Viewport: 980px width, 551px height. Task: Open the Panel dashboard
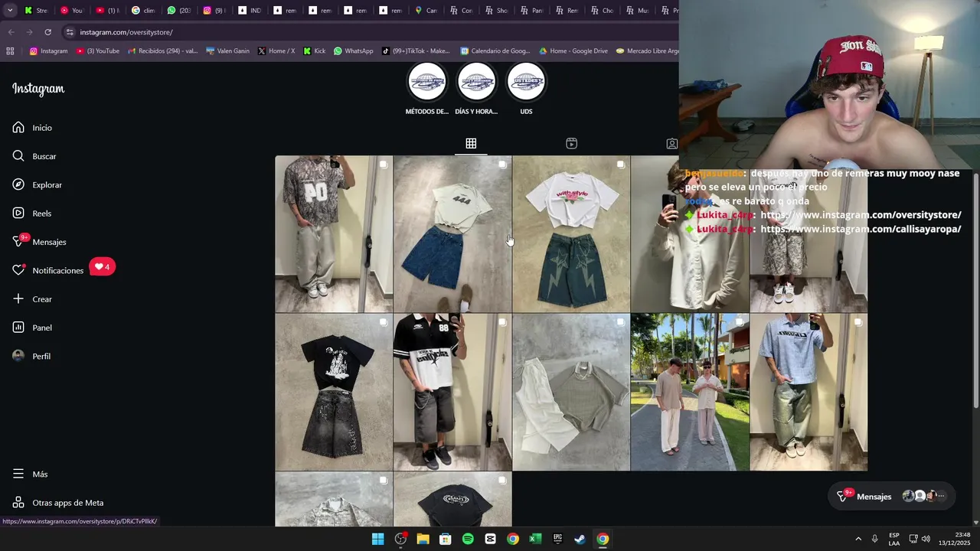click(32, 328)
